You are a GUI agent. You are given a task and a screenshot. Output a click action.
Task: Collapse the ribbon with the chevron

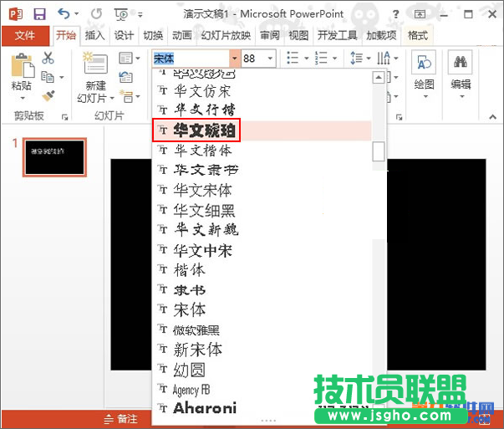click(x=493, y=117)
